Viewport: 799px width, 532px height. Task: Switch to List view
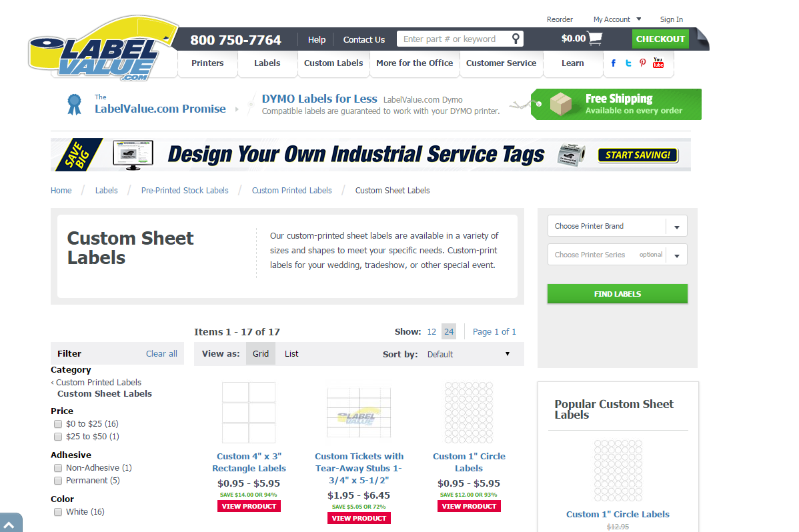coord(291,353)
